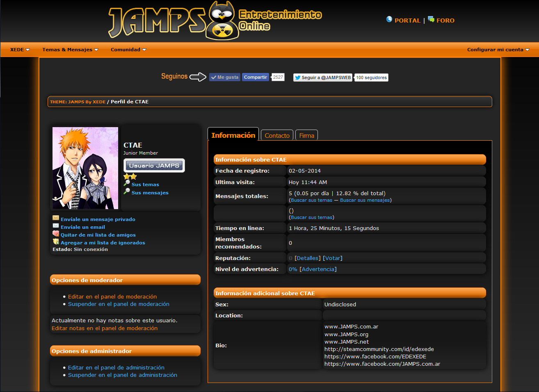Open the Temas & Mensajes dropdown
Screen dimensions: 539x392
coord(70,50)
